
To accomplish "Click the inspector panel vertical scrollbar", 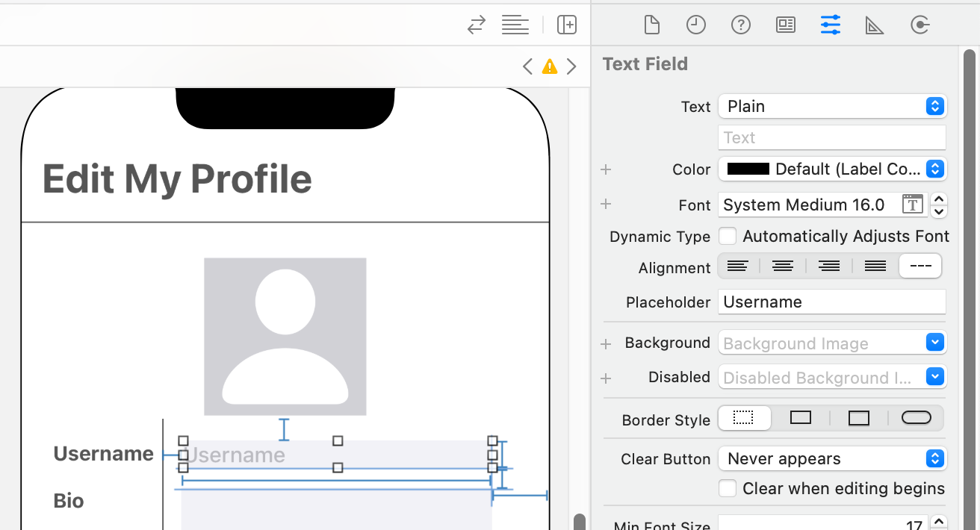I will click(x=970, y=290).
